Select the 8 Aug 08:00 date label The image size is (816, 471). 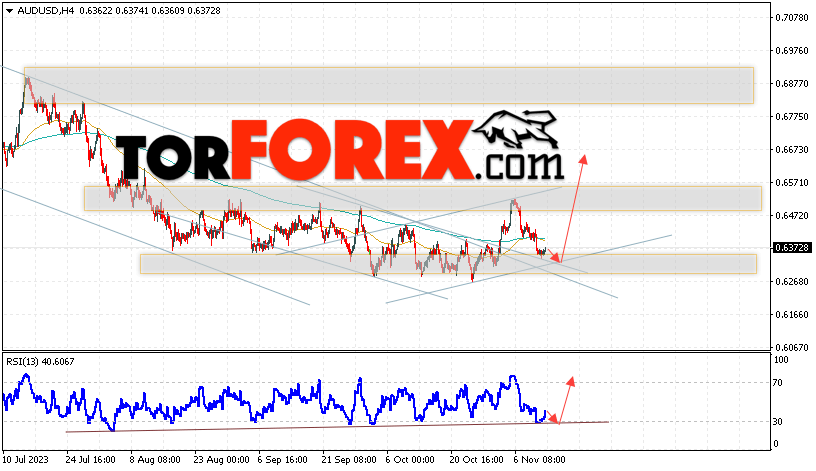155,460
